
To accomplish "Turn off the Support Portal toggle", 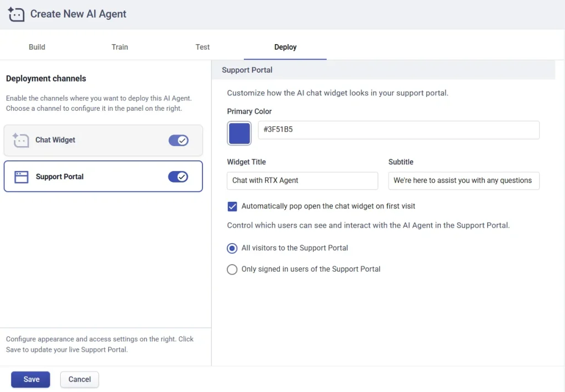I will point(178,176).
